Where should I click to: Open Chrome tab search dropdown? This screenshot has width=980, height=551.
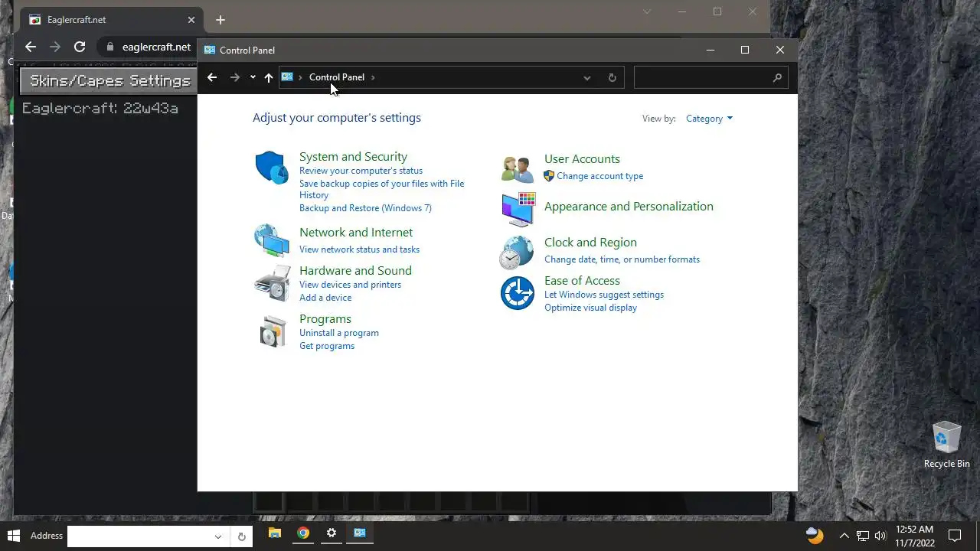point(647,11)
